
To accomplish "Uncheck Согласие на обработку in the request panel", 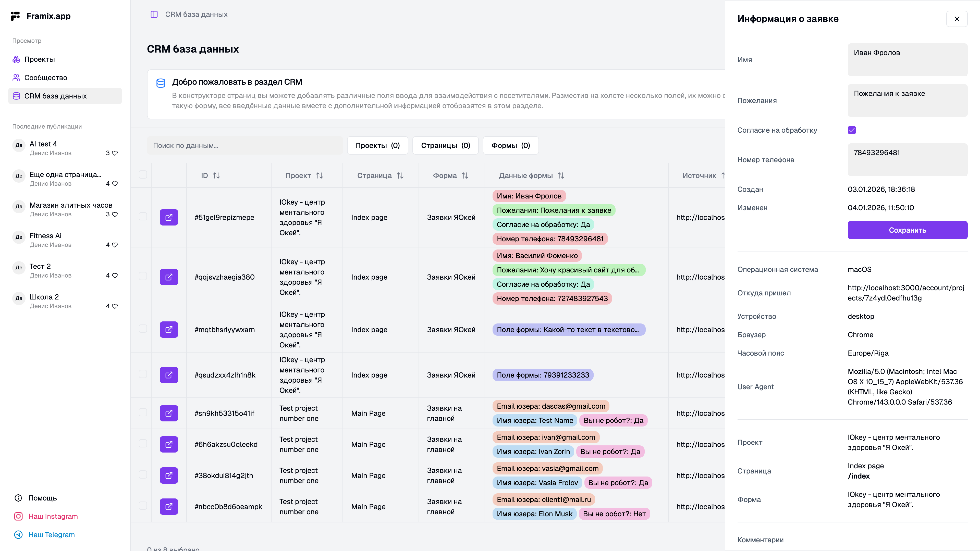I will click(852, 130).
